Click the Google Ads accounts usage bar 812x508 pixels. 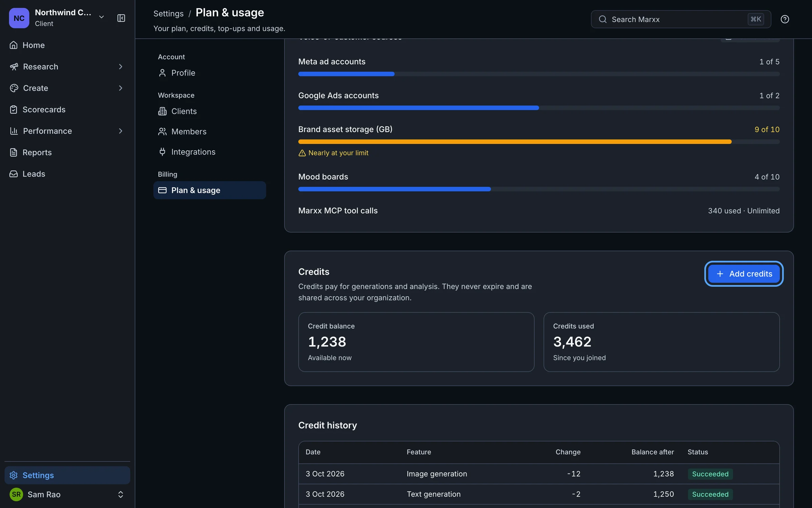[539, 108]
